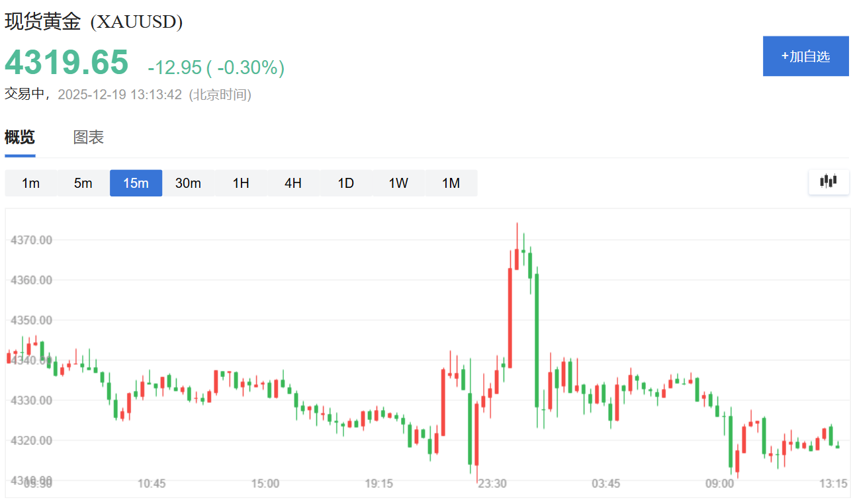The image size is (851, 504).
Task: Click the 03:45 time axis label
Action: [606, 483]
